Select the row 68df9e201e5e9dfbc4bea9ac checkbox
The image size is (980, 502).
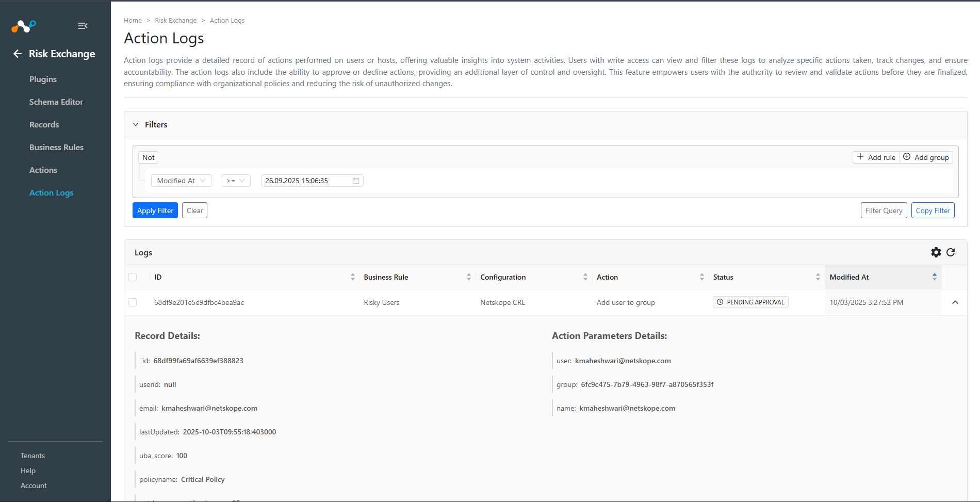click(133, 302)
